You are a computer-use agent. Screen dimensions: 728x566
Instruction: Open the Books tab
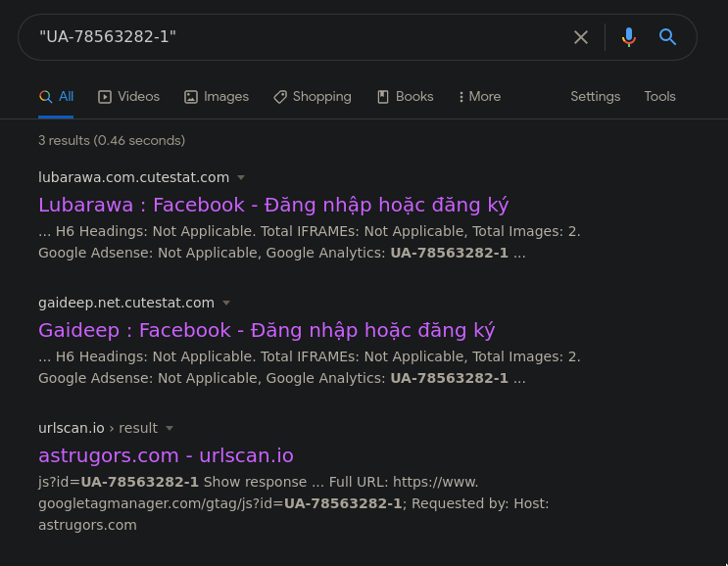click(x=405, y=97)
